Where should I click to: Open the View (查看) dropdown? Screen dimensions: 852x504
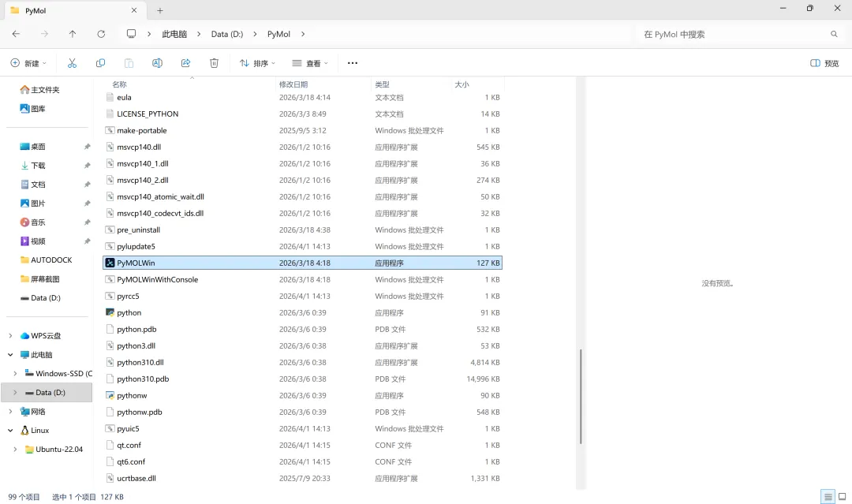tap(310, 63)
